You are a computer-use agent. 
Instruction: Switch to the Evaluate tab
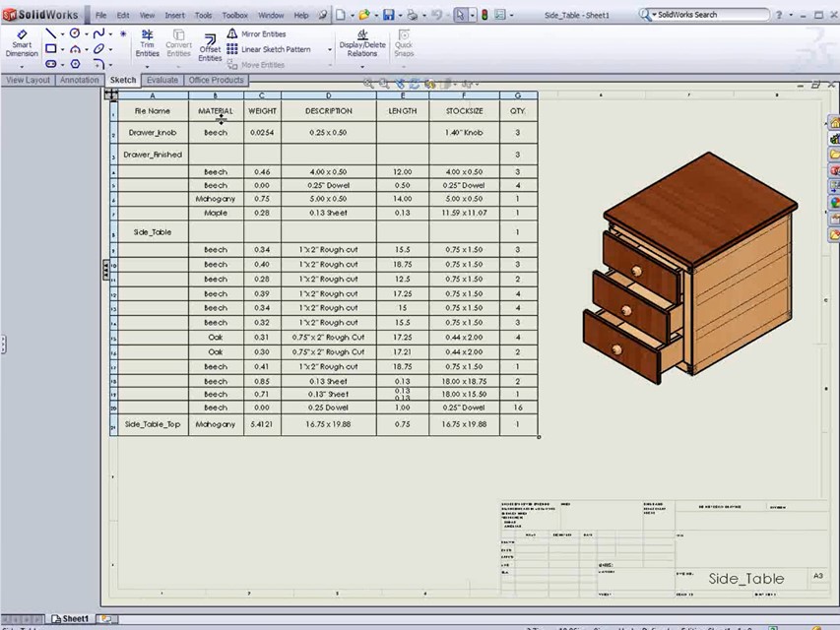click(x=162, y=80)
